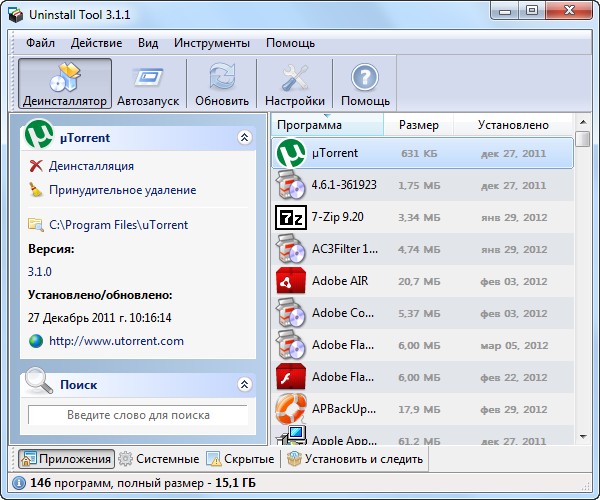Switch to the Системные tab
600x500 pixels.
click(158, 459)
